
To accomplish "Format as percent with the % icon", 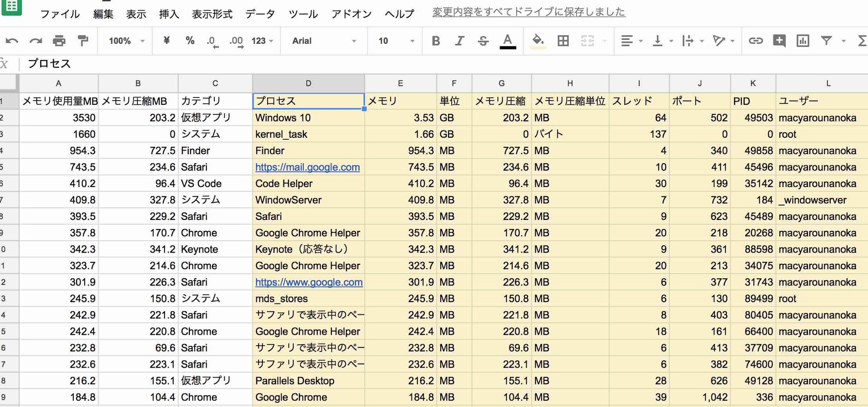I will coord(190,41).
